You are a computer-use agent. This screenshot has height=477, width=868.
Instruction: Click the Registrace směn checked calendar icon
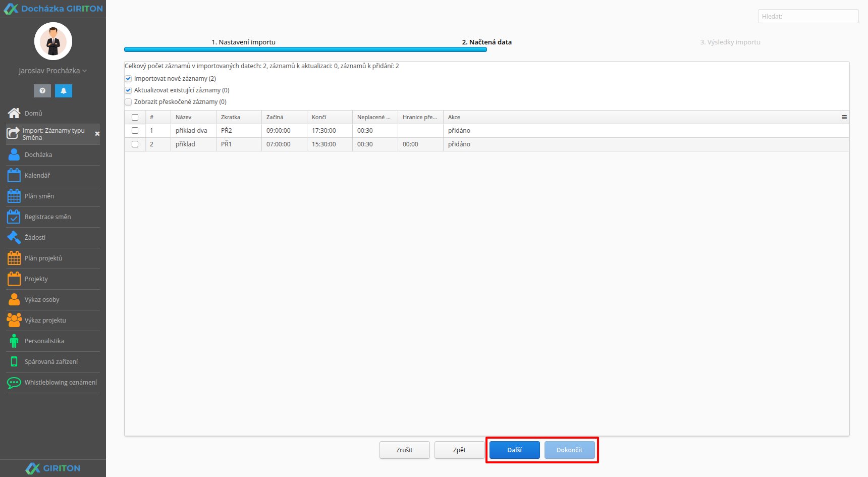[x=14, y=217]
